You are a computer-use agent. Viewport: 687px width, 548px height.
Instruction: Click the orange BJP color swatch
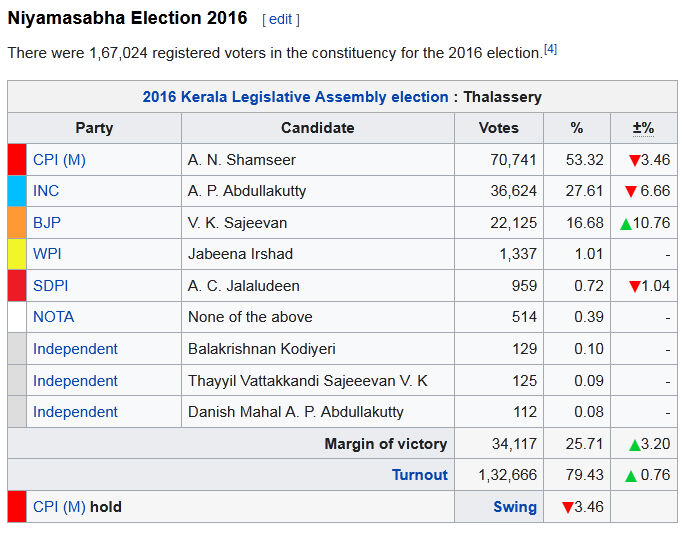click(x=17, y=222)
